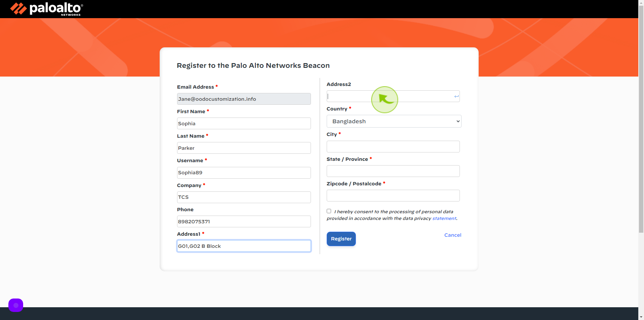This screenshot has width=644, height=320.
Task: Click the Cancel link
Action: 453,235
